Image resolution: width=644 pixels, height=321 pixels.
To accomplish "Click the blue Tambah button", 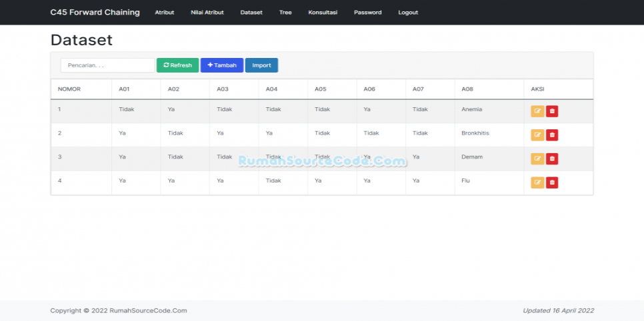I will point(222,65).
